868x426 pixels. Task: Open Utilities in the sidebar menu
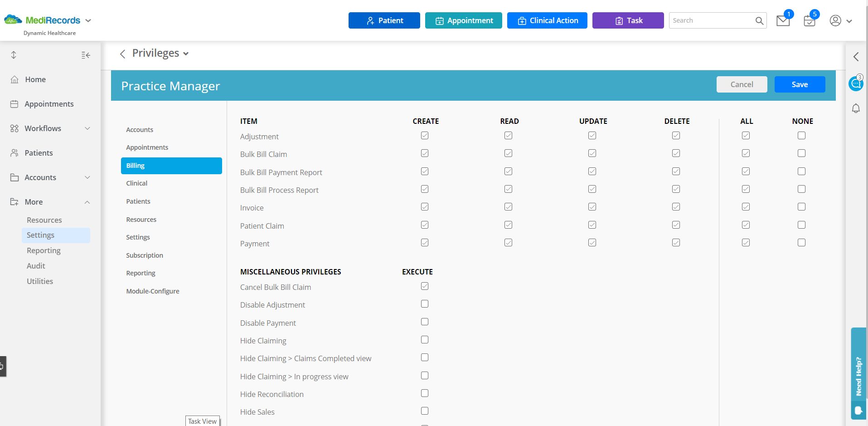pos(40,281)
